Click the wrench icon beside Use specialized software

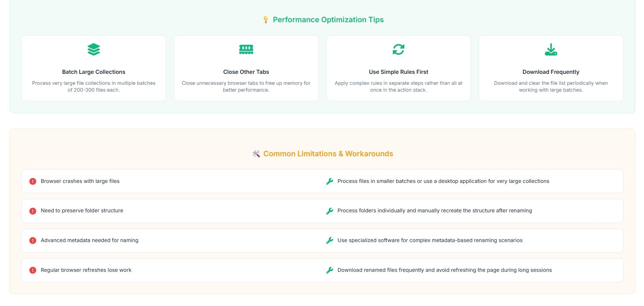(330, 241)
